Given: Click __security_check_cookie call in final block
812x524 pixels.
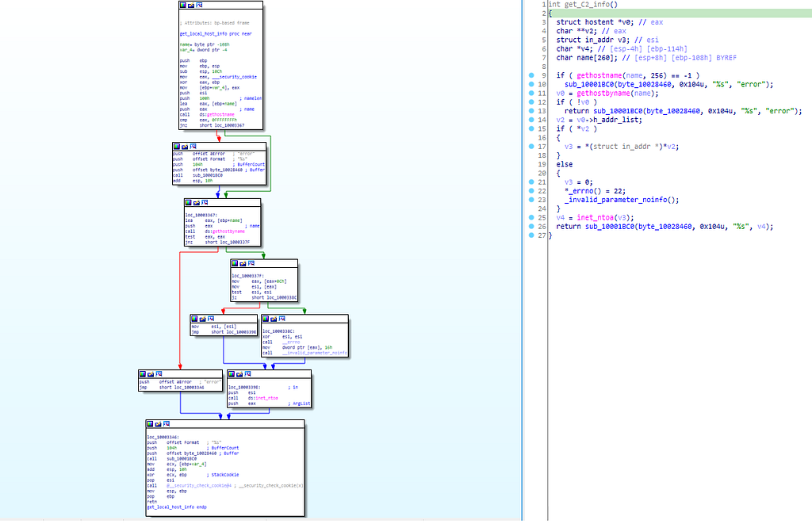Looking at the screenshot, I should [x=199, y=485].
